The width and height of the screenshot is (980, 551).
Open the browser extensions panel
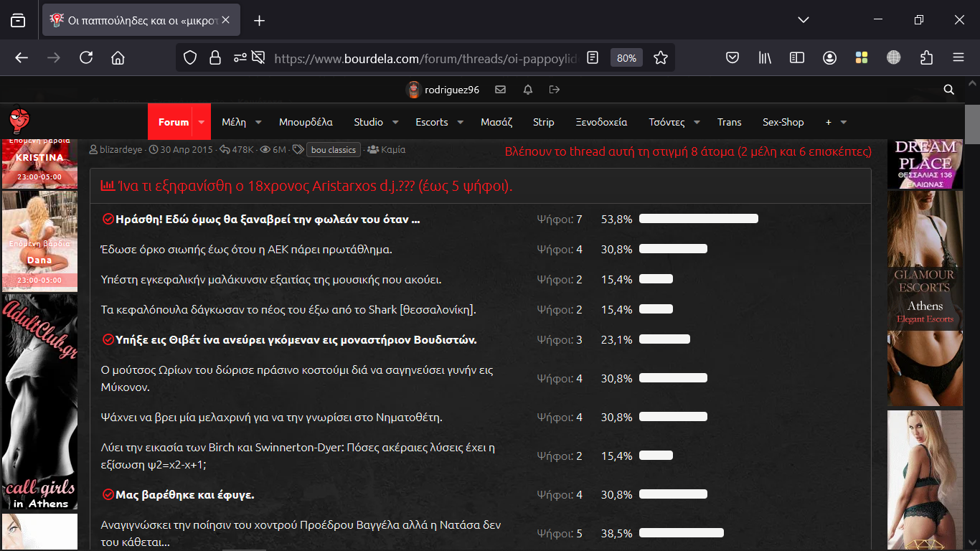point(926,57)
